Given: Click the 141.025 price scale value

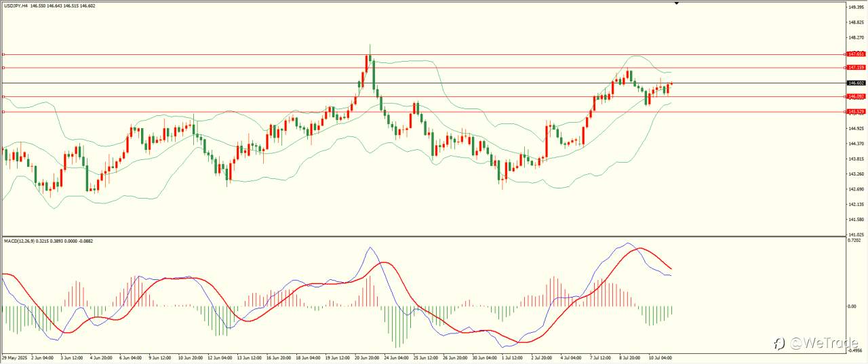Looking at the screenshot, I should pyautogui.click(x=856, y=235).
